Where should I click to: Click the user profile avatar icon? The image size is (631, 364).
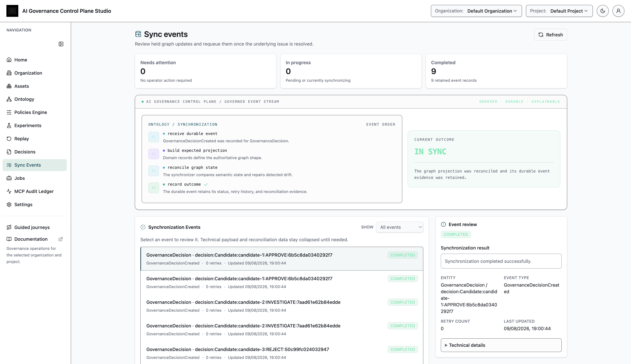tap(618, 11)
